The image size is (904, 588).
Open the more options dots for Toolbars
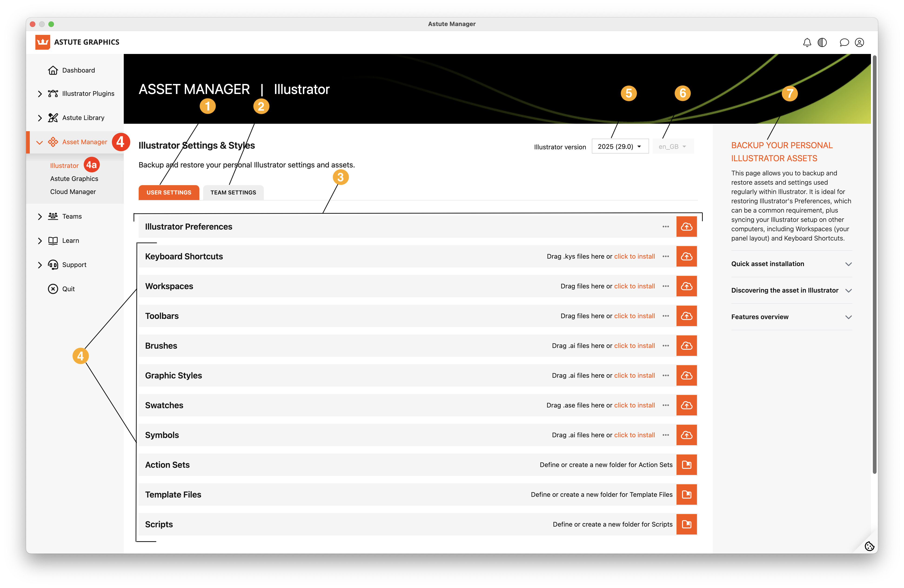[x=666, y=316]
